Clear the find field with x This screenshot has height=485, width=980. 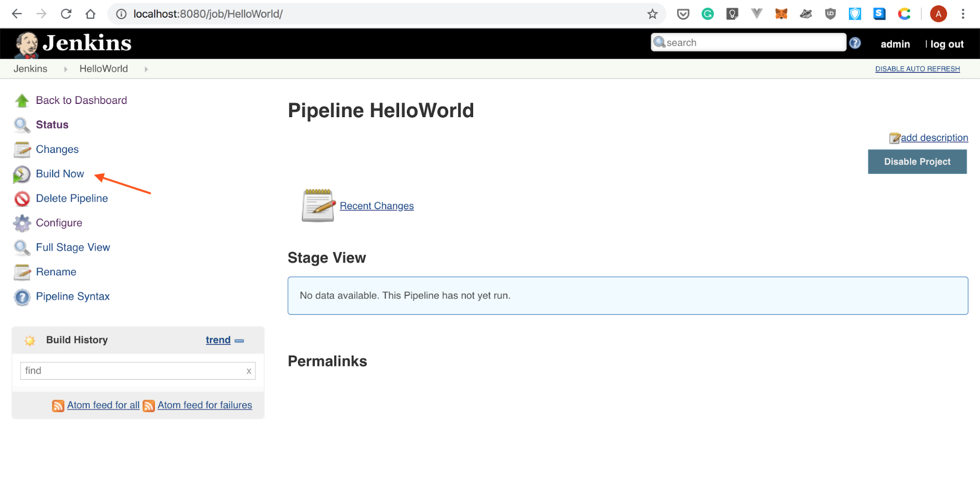click(x=249, y=371)
